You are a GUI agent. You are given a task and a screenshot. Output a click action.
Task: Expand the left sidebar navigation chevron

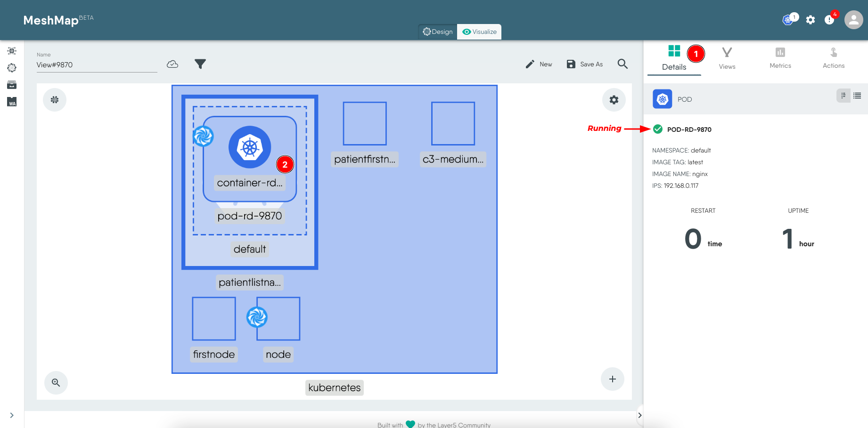point(12,415)
